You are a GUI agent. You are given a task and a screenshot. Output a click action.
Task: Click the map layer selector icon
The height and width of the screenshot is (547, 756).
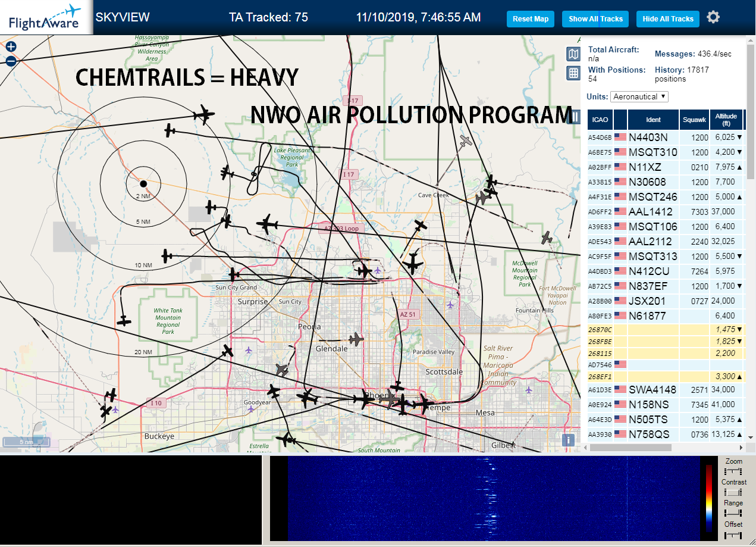pyautogui.click(x=573, y=55)
